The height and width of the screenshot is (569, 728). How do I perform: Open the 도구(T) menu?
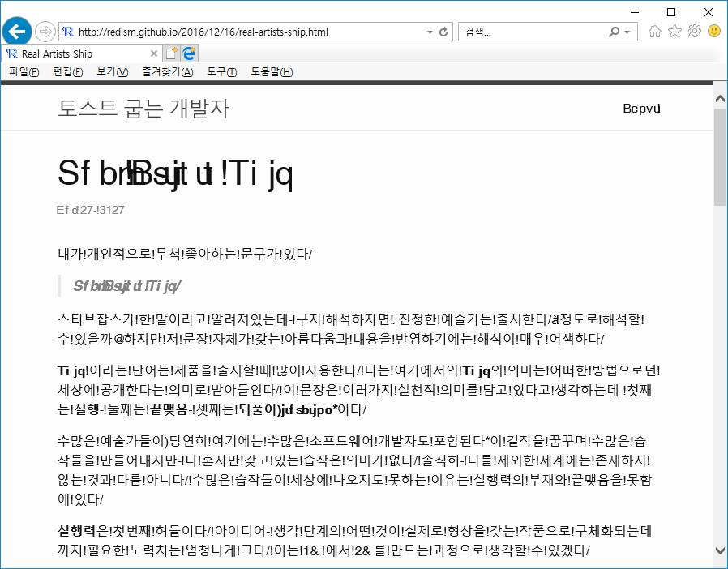point(221,72)
